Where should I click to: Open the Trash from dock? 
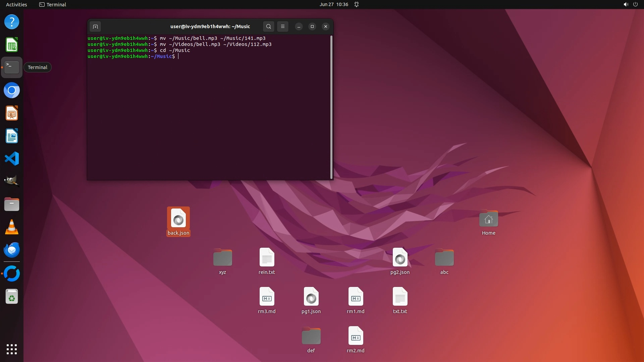pos(12,297)
